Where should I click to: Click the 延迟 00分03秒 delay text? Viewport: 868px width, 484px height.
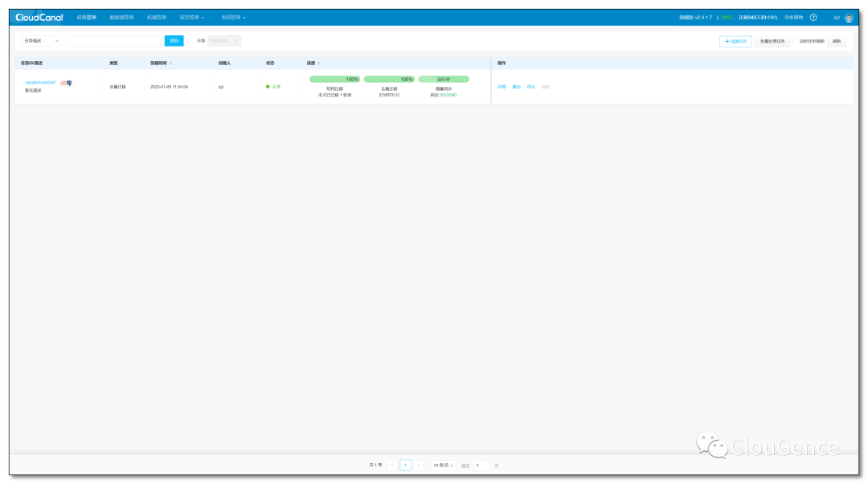click(444, 95)
